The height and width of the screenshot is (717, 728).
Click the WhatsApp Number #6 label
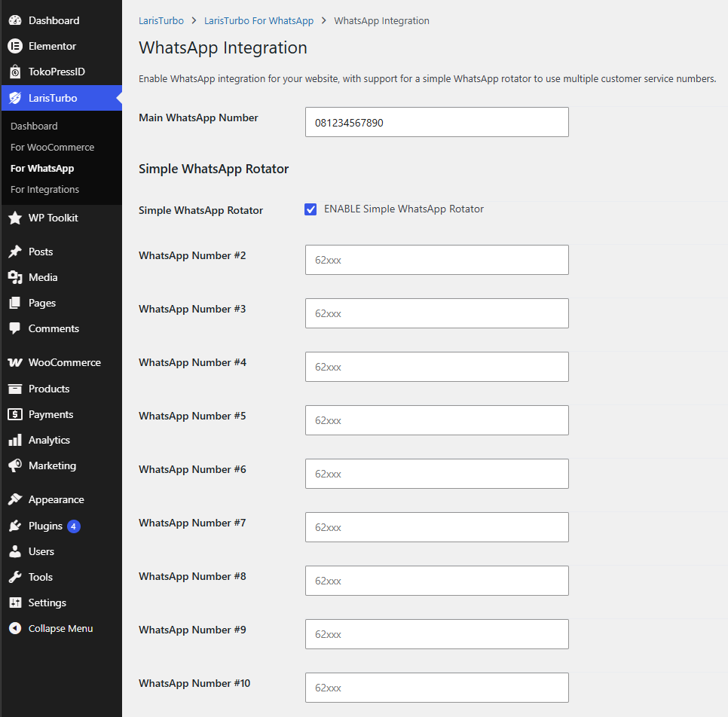pos(192,469)
